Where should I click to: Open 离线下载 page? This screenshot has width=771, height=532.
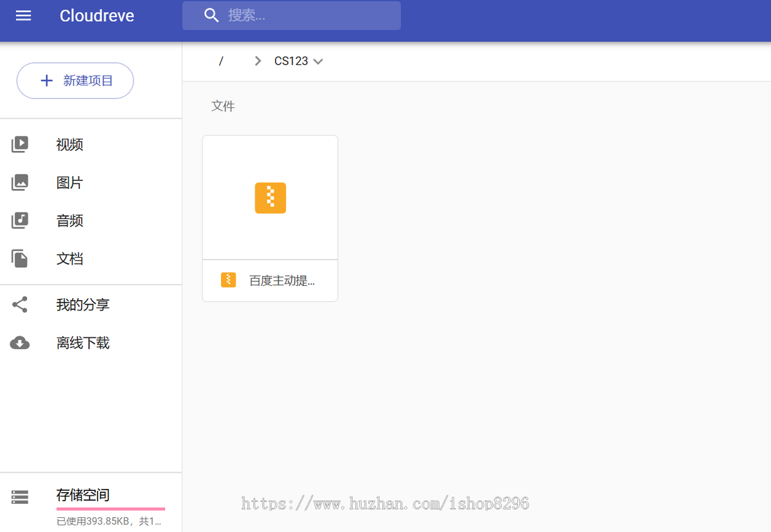click(82, 343)
